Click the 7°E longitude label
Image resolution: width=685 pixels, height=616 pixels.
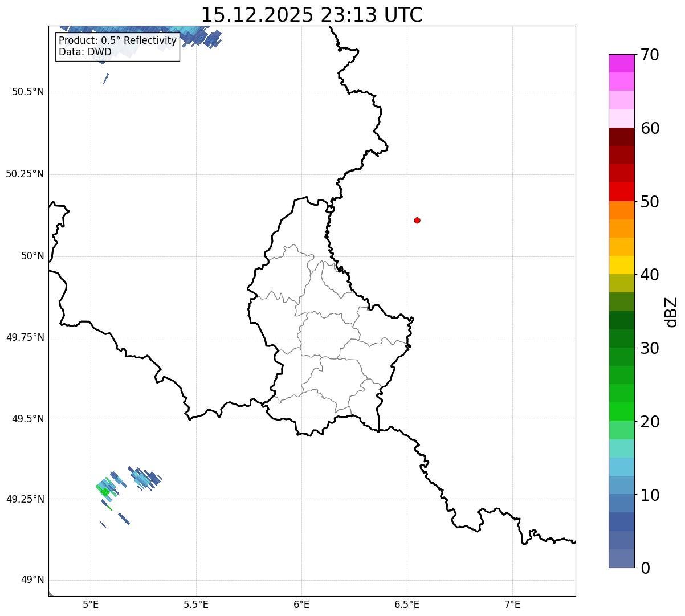click(512, 604)
